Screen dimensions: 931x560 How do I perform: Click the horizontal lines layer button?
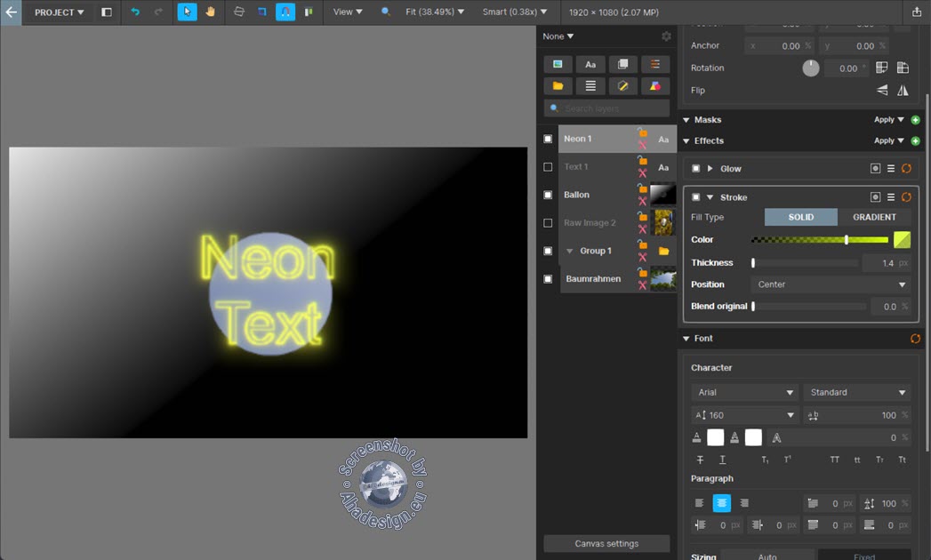pos(590,86)
